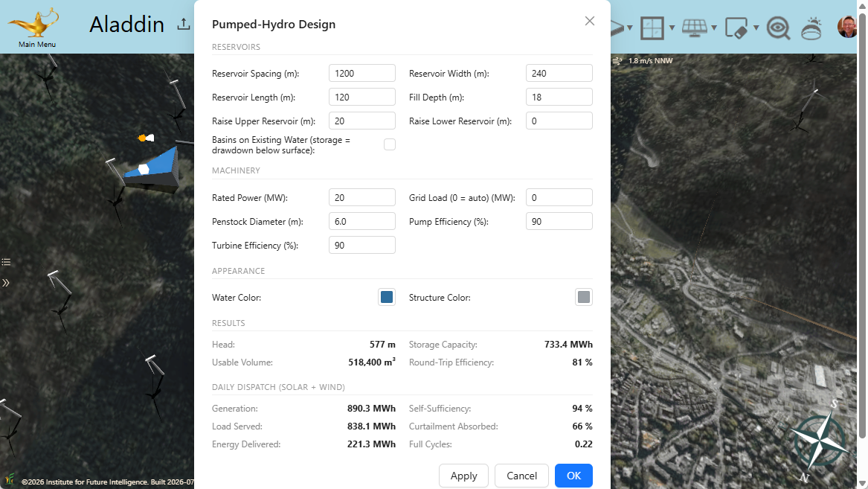Screen dimensions: 868x489
Task: Select the solar panel tool icon
Action: tap(694, 28)
